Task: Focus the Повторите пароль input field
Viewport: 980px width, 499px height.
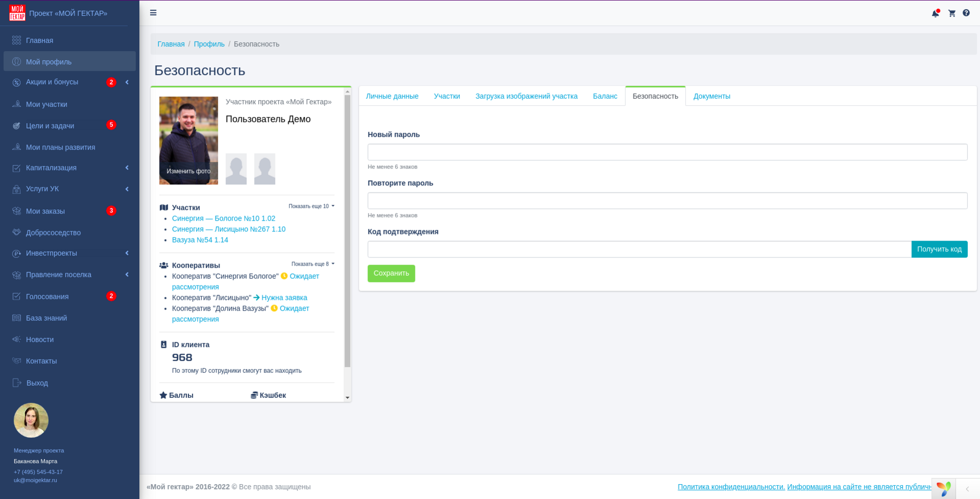Action: click(667, 200)
